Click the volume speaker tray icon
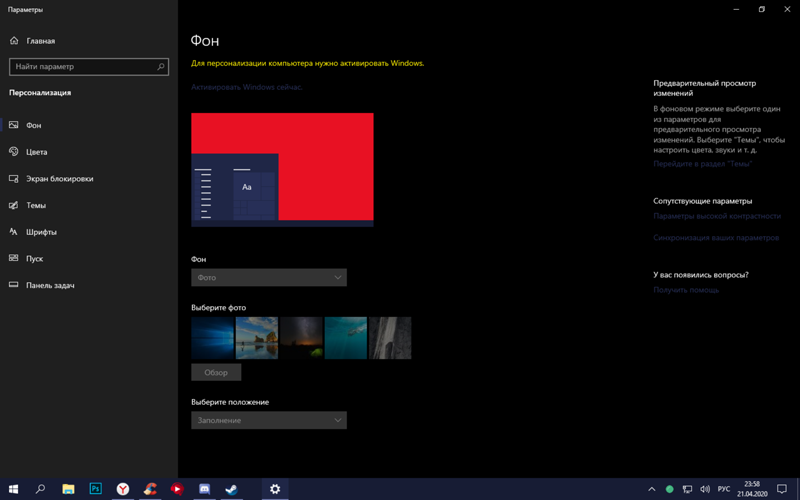 click(705, 489)
